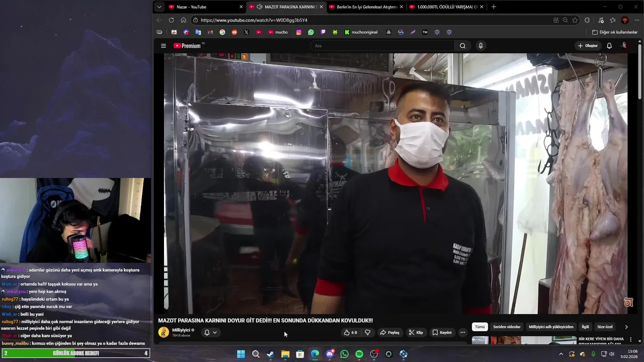Image resolution: width=644 pixels, height=362 pixels.
Task: Open the Twitch bookmark icon
Action: coord(323,32)
